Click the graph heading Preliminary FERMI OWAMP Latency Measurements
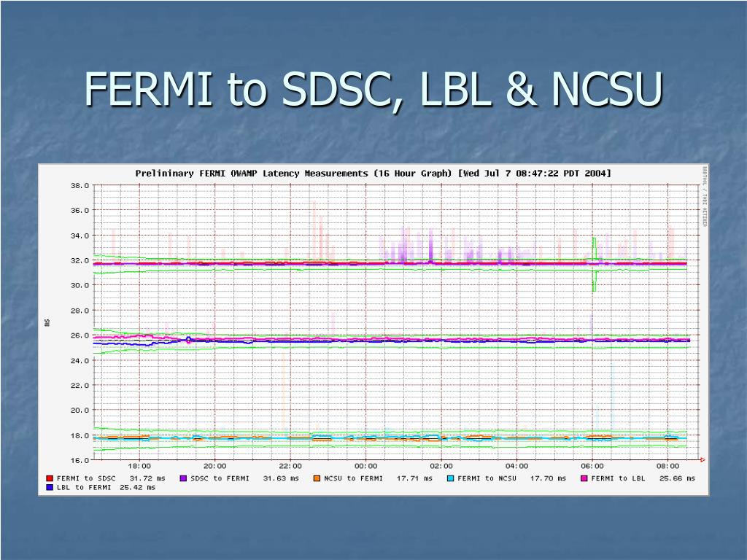 point(252,174)
